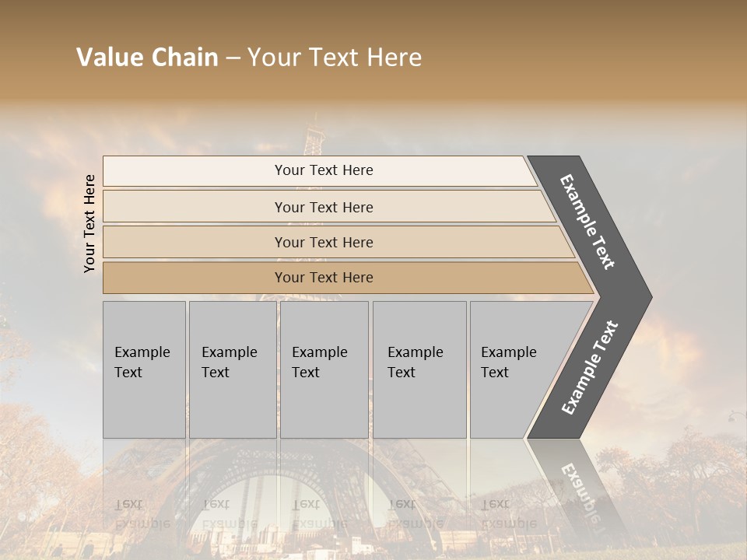Select "Your Text Here" in the slide title
This screenshot has width=747, height=560.
(x=335, y=58)
